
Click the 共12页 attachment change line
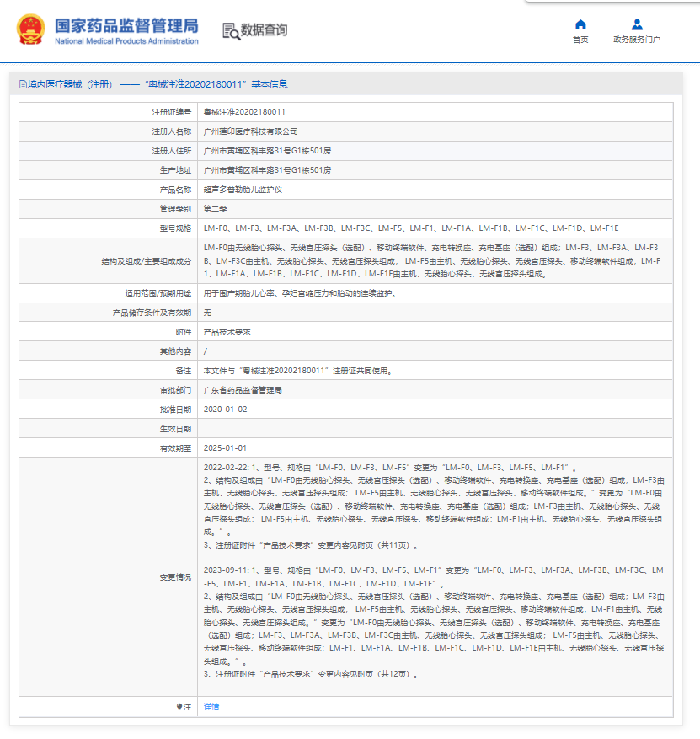[311, 674]
